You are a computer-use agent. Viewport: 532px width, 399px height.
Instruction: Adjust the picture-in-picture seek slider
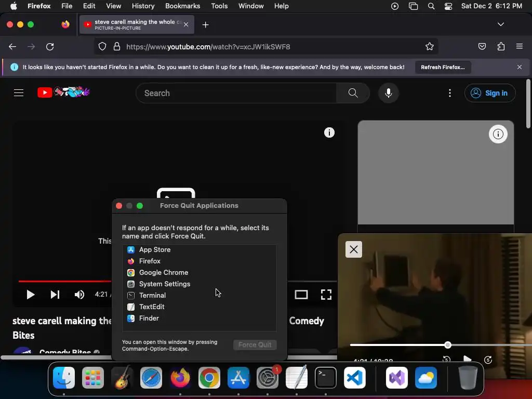(x=447, y=345)
